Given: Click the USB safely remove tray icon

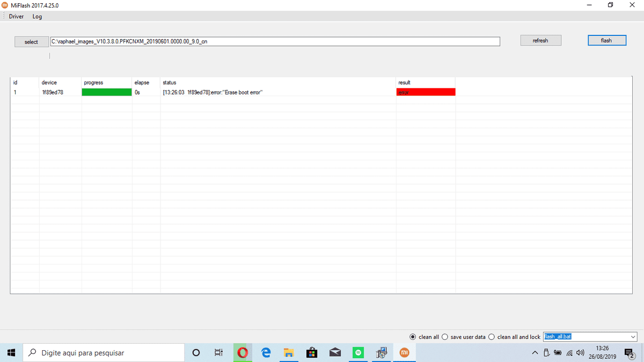Looking at the screenshot, I should pyautogui.click(x=546, y=352).
